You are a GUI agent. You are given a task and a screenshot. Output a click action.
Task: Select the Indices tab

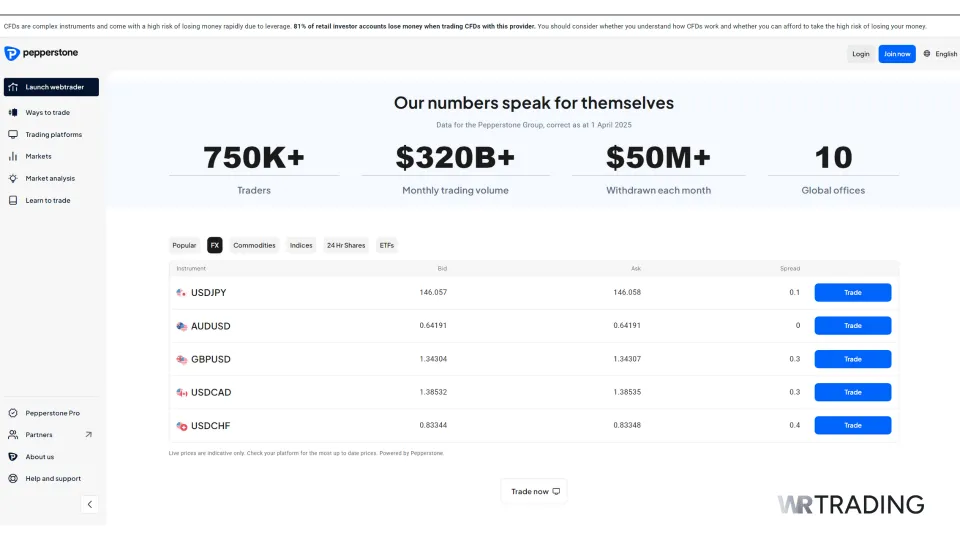(x=301, y=245)
